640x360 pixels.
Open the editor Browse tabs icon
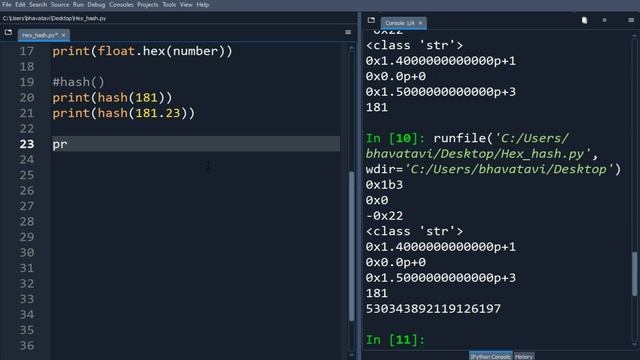(8, 32)
